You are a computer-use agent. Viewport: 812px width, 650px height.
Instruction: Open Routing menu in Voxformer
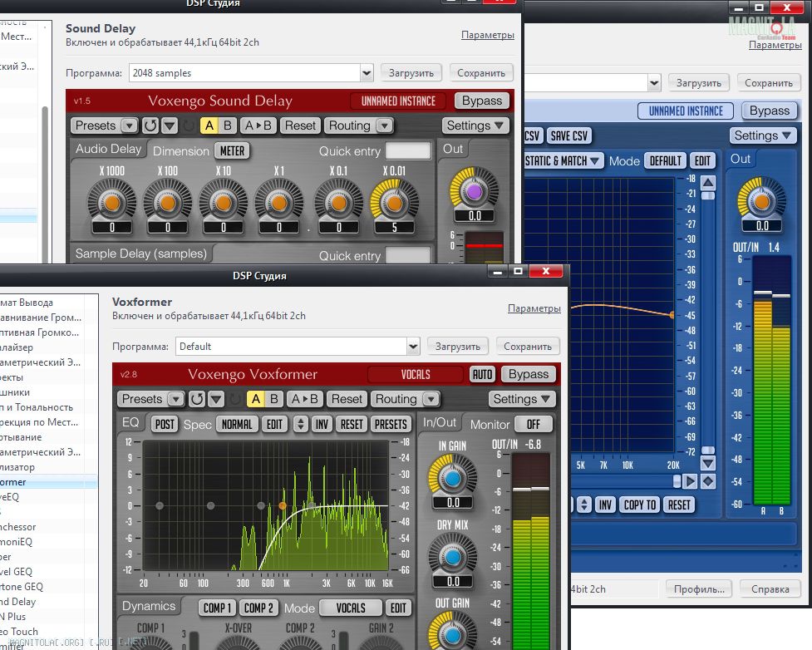coord(396,399)
